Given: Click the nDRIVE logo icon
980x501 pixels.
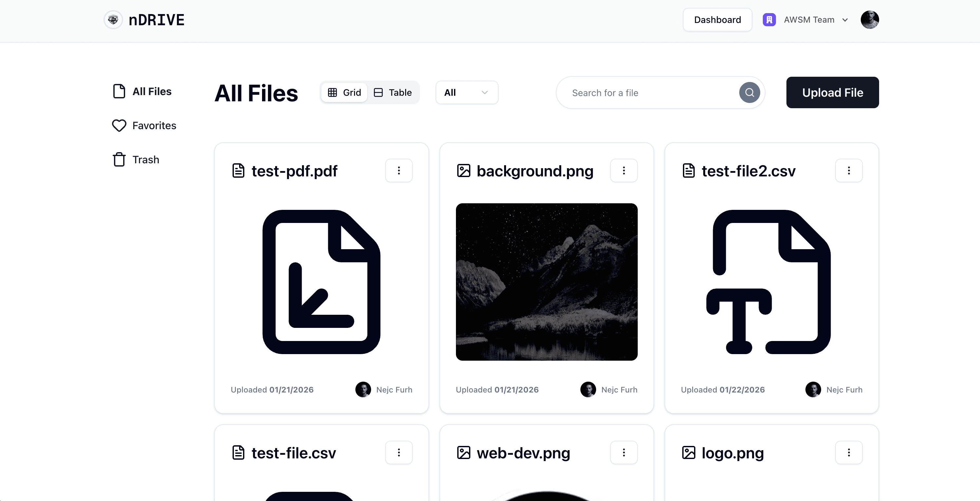Looking at the screenshot, I should pos(113,20).
